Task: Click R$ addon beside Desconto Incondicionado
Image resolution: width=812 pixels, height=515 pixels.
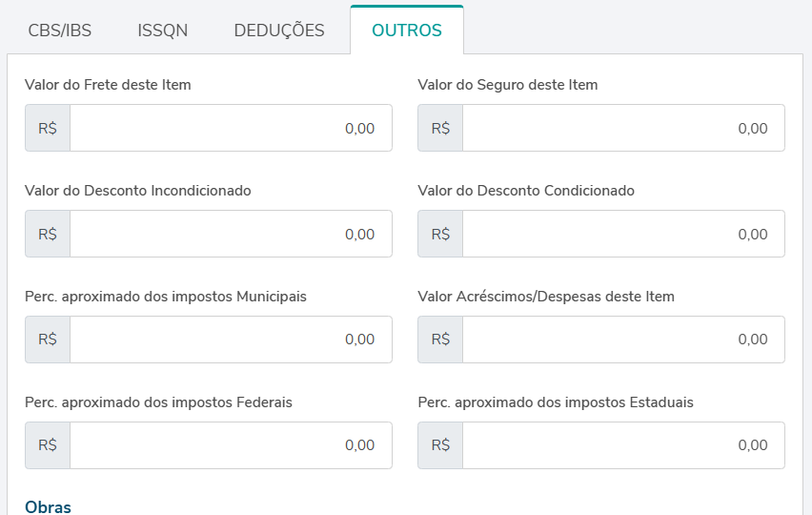Action: (48, 235)
